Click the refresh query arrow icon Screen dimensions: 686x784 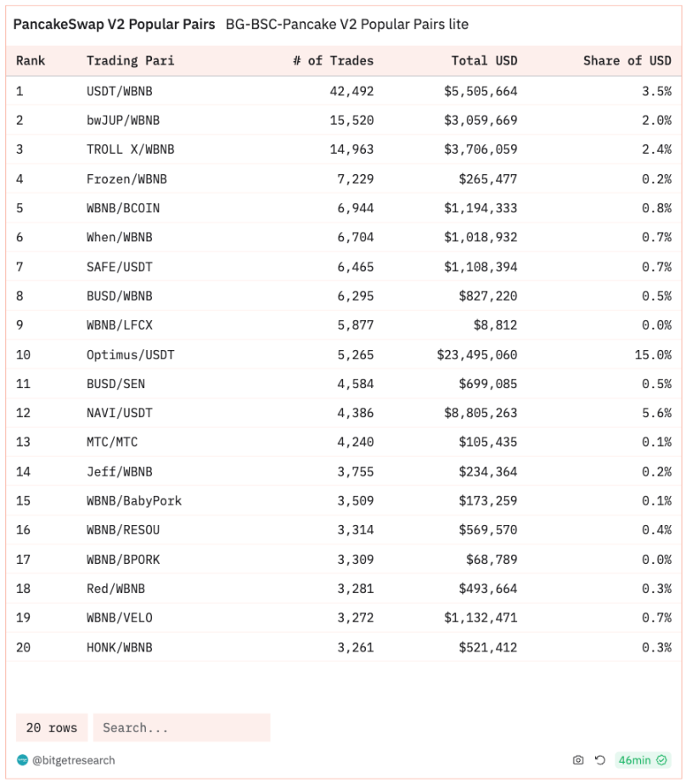tap(600, 760)
